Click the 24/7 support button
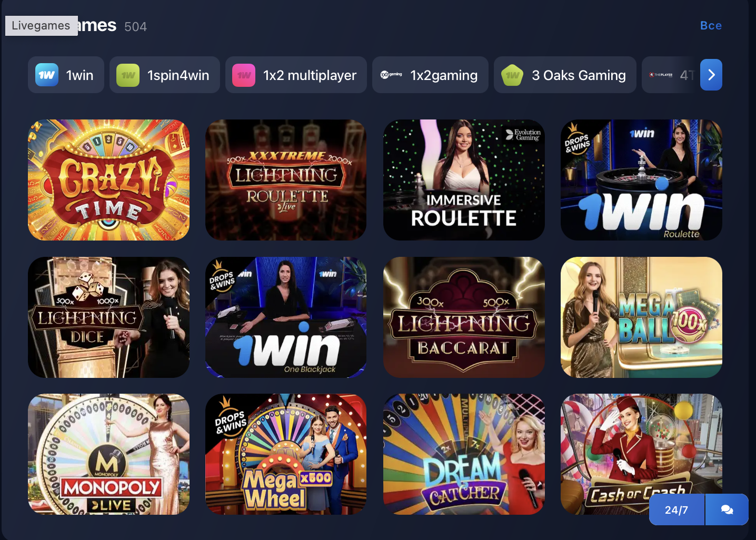Image resolution: width=756 pixels, height=540 pixels. (677, 509)
